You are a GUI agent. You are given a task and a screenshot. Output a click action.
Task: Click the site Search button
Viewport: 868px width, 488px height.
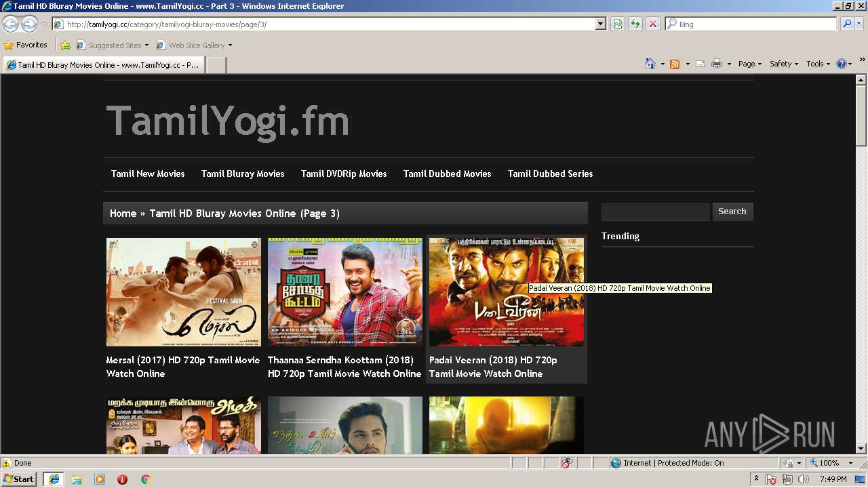732,211
